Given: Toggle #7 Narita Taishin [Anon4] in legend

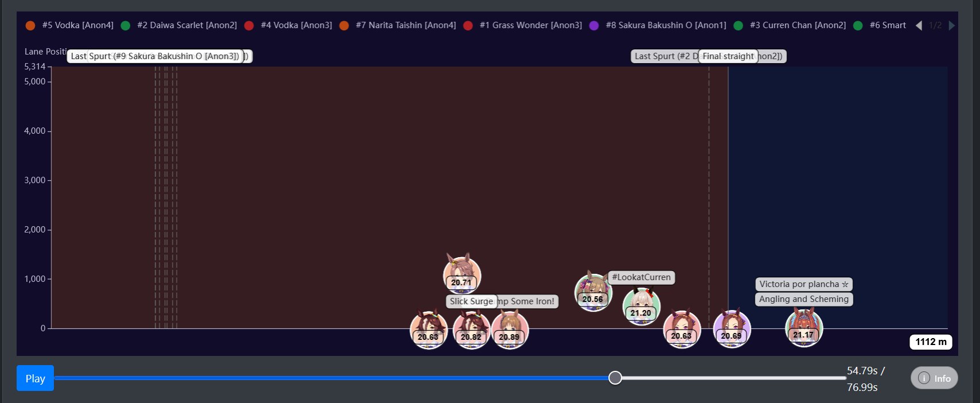Looking at the screenshot, I should (398, 25).
